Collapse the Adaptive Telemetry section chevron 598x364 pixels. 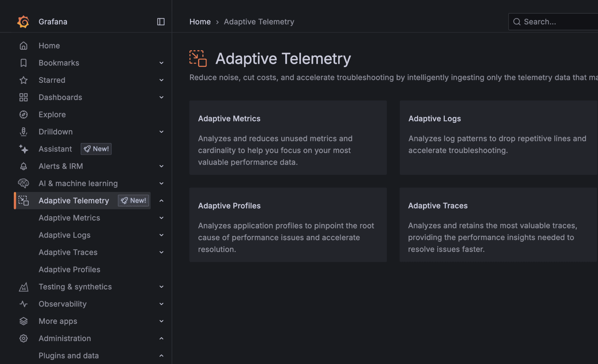click(161, 201)
